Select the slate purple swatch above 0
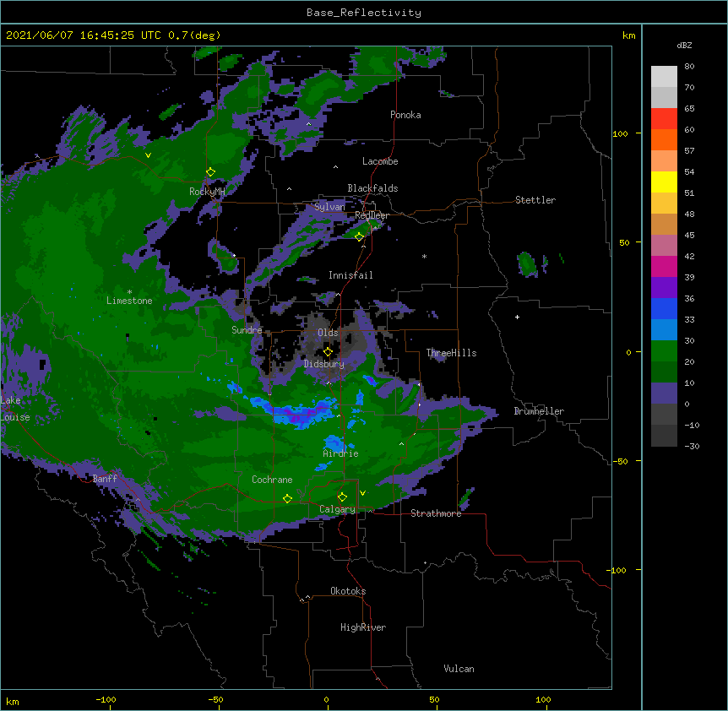The width and height of the screenshot is (728, 711). tap(664, 393)
